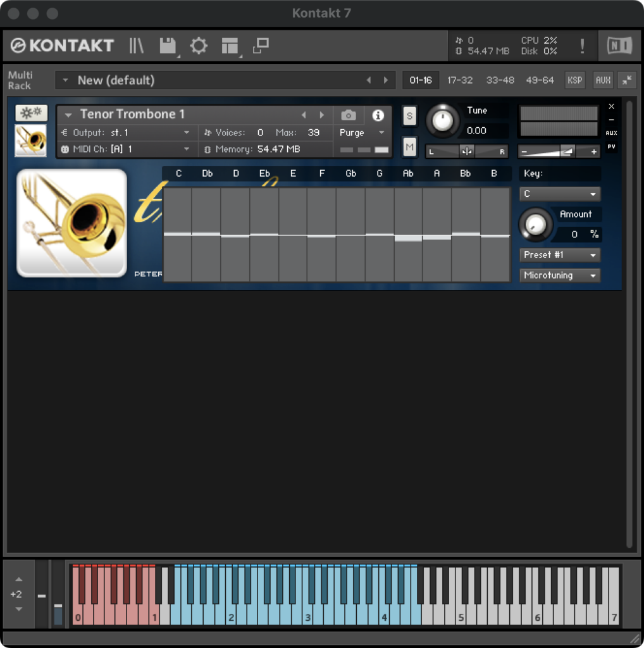Click the save floppy disk icon

coord(168,46)
